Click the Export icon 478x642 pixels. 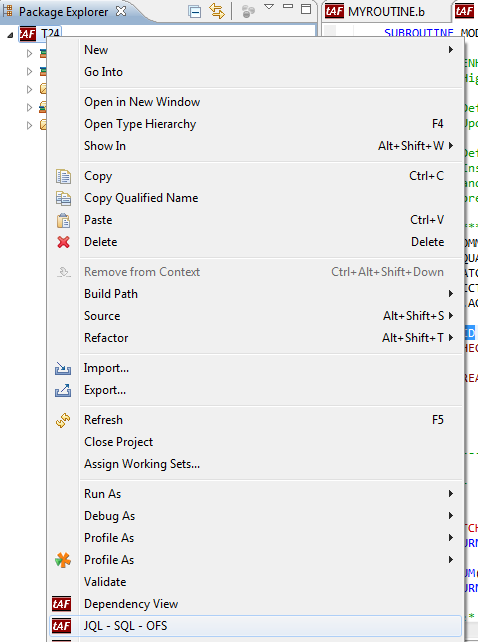[x=63, y=391]
